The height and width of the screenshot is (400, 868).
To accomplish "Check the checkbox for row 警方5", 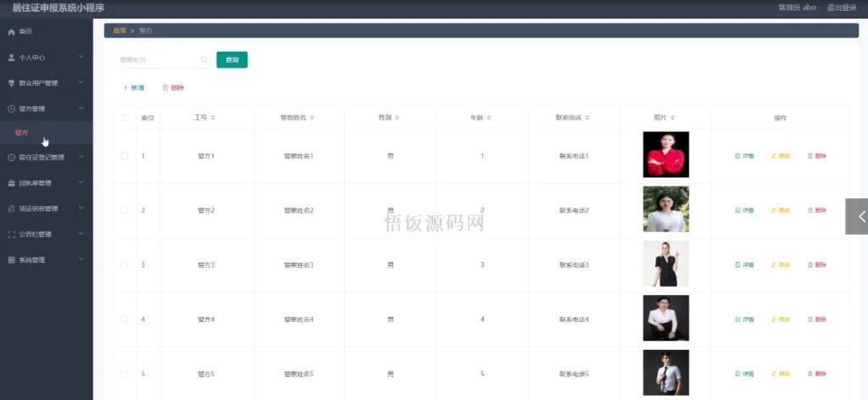I will tap(125, 374).
